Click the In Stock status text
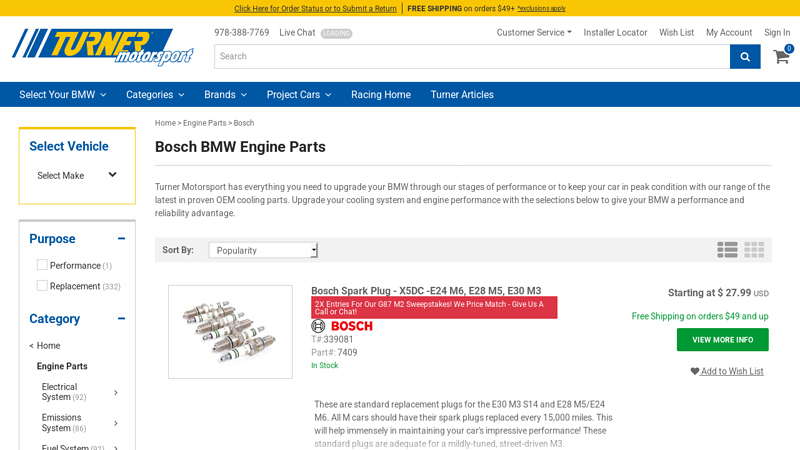Screen dimensions: 800x450 324,365
